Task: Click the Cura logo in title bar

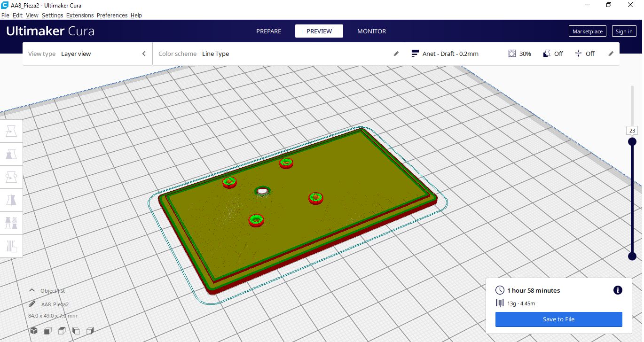Action: coord(5,5)
